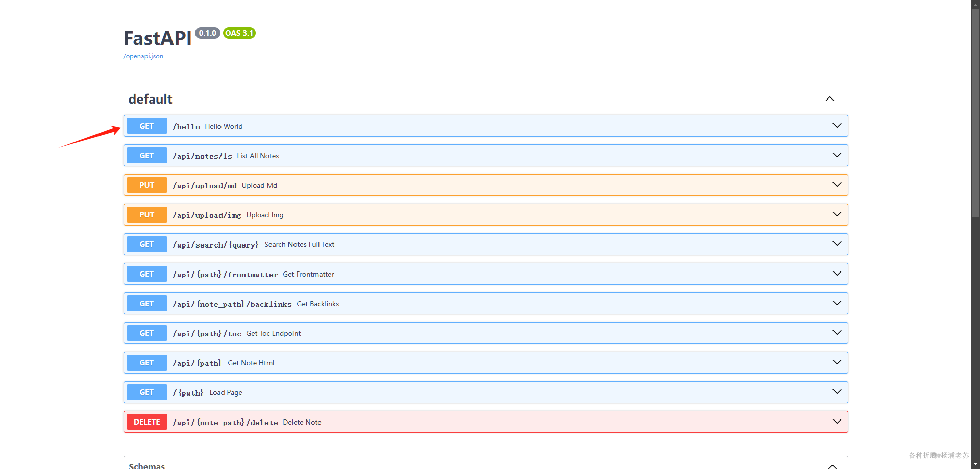Expand the backlinks endpoint chevron
Image resolution: width=980 pixels, height=469 pixels.
tap(837, 303)
